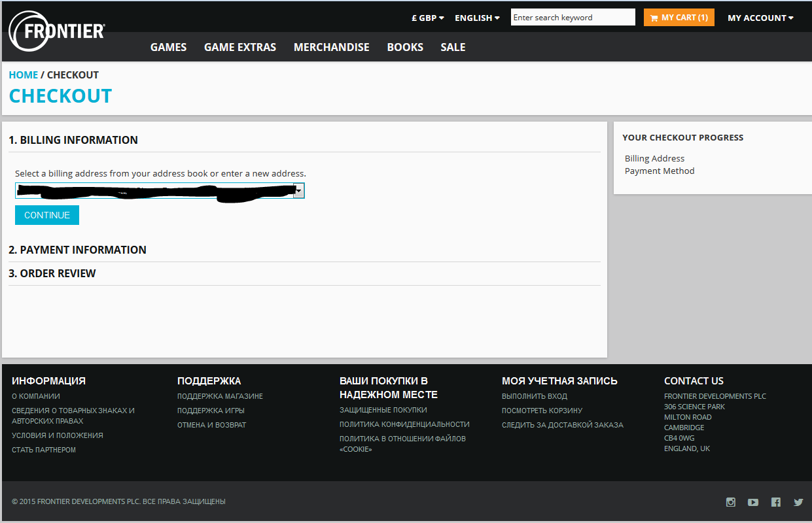Open the Books menu

tap(405, 47)
